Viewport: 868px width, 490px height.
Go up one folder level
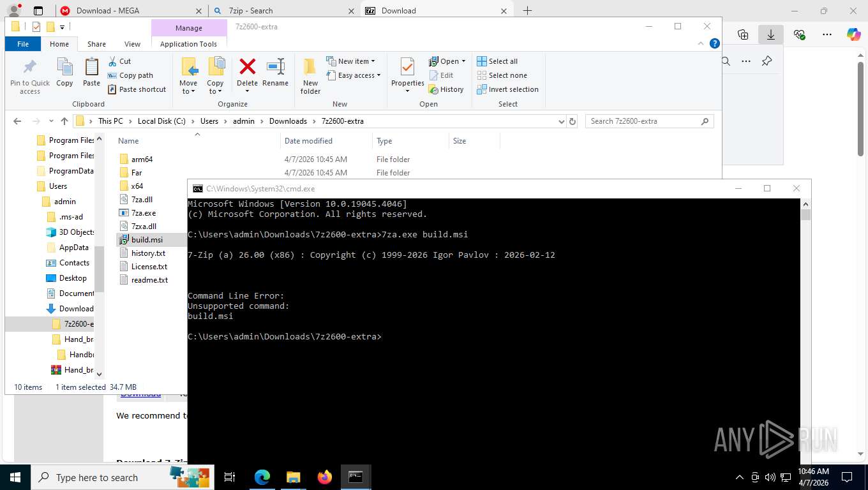coord(64,121)
